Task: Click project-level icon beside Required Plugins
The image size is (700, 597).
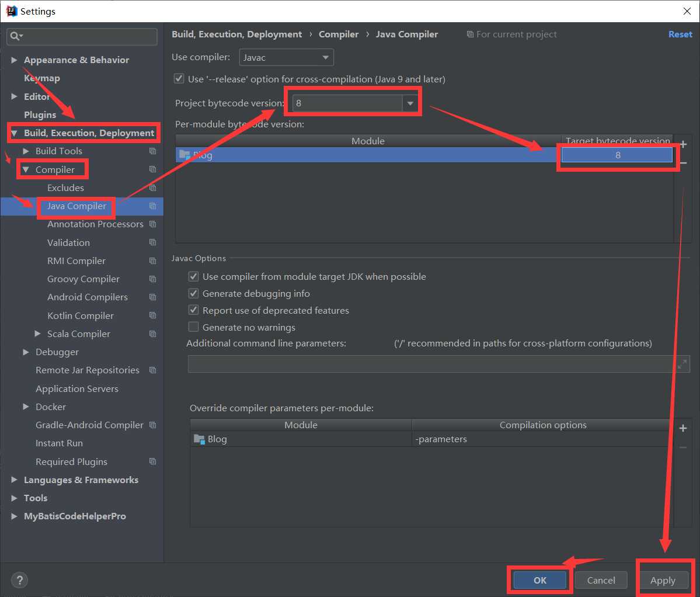Action: point(153,461)
